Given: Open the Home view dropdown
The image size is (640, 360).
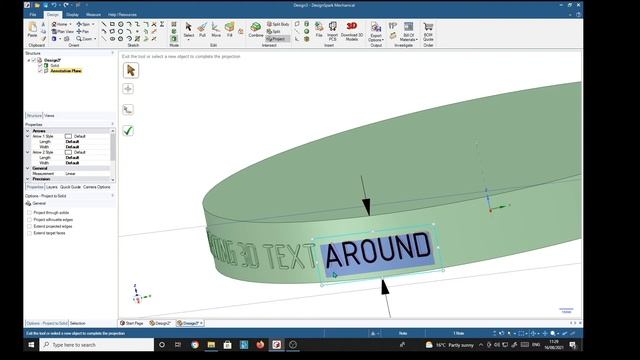Looking at the screenshot, I should [71, 24].
